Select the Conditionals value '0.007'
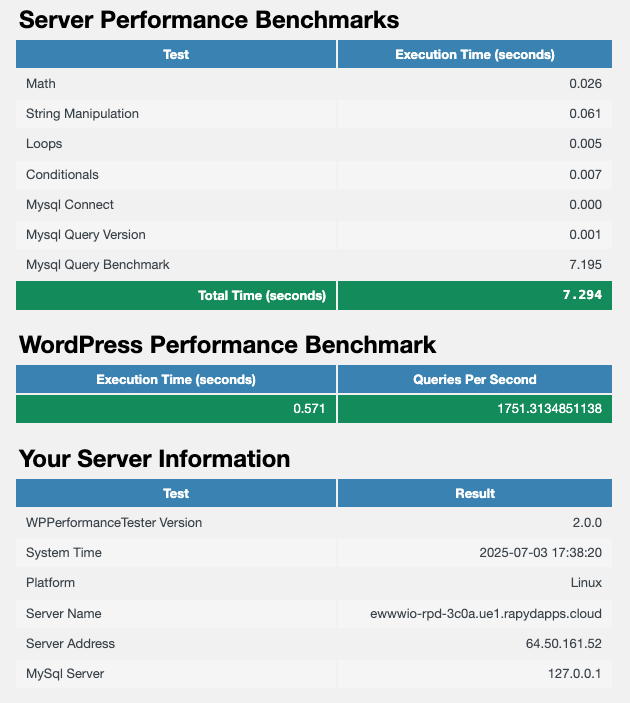 pos(585,174)
